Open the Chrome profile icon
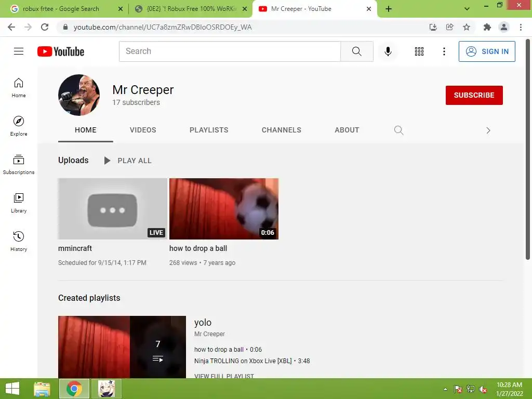532x399 pixels. (x=504, y=27)
